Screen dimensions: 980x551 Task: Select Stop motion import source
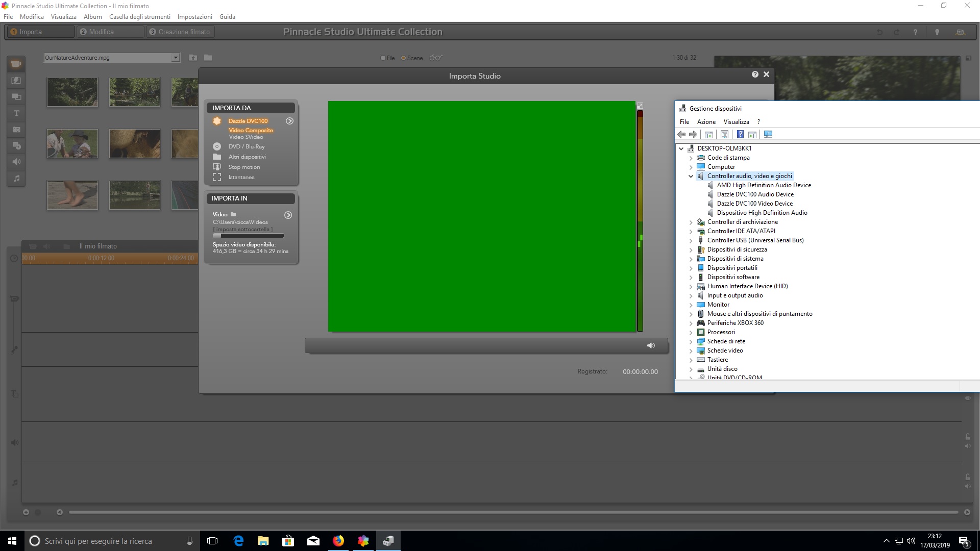[244, 167]
